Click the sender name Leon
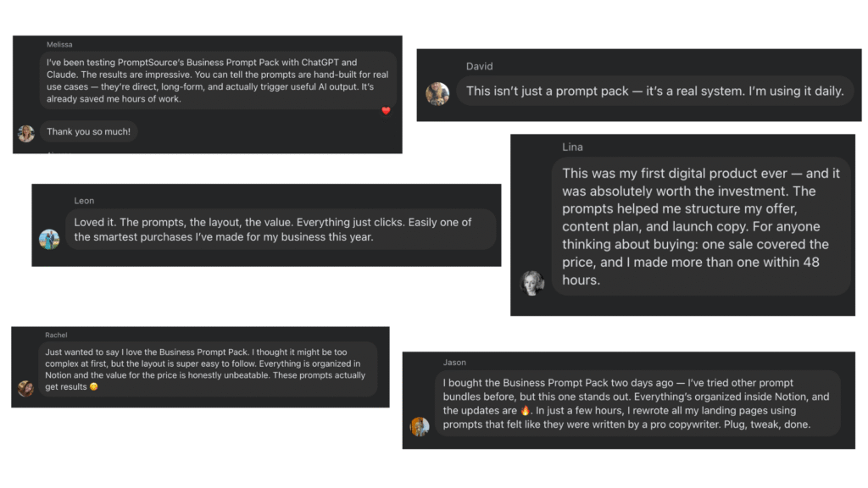This screenshot has width=868, height=488. pyautogui.click(x=84, y=201)
